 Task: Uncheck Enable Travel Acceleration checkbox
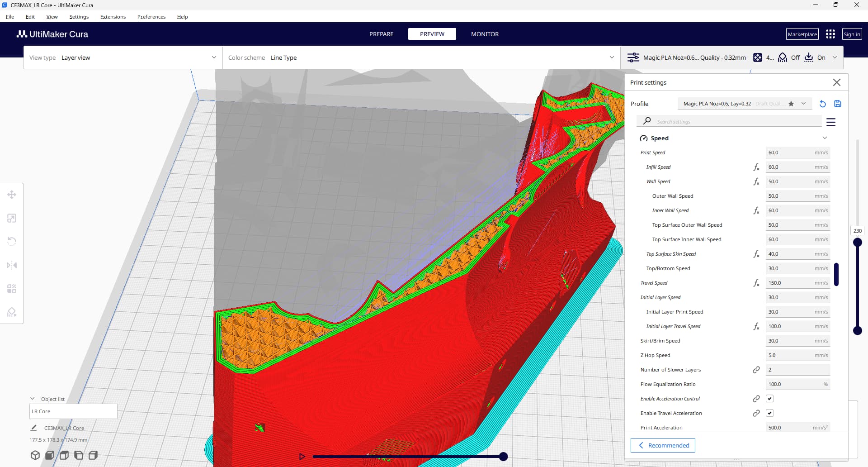769,413
